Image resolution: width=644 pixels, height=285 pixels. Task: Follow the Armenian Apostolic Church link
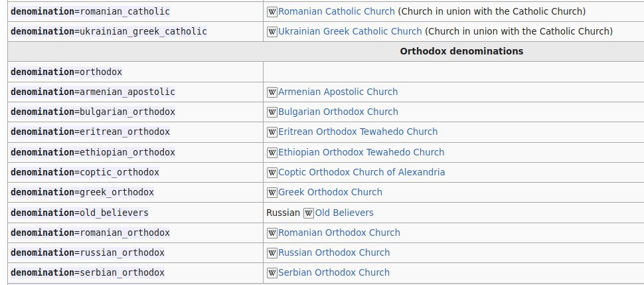[338, 92]
